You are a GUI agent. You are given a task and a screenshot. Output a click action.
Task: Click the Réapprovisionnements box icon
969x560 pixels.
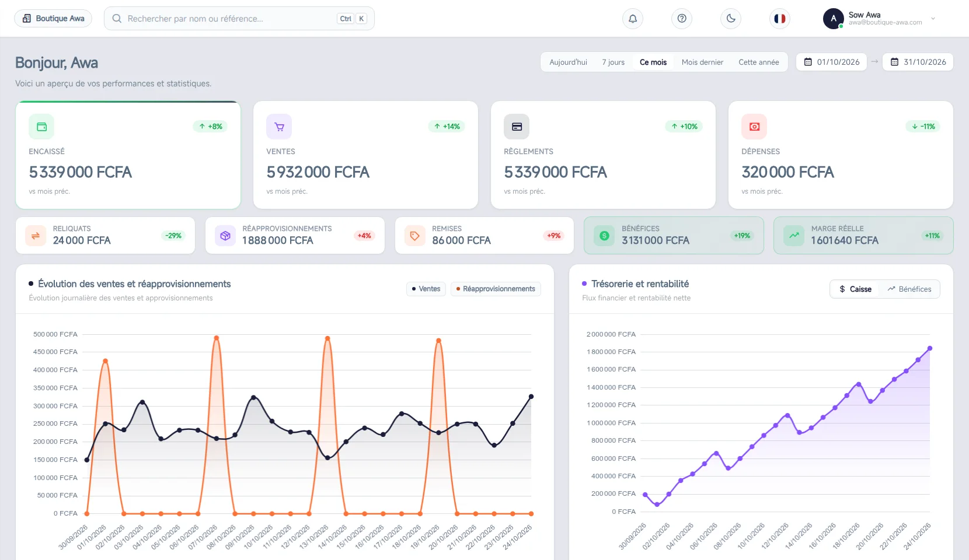click(x=225, y=236)
